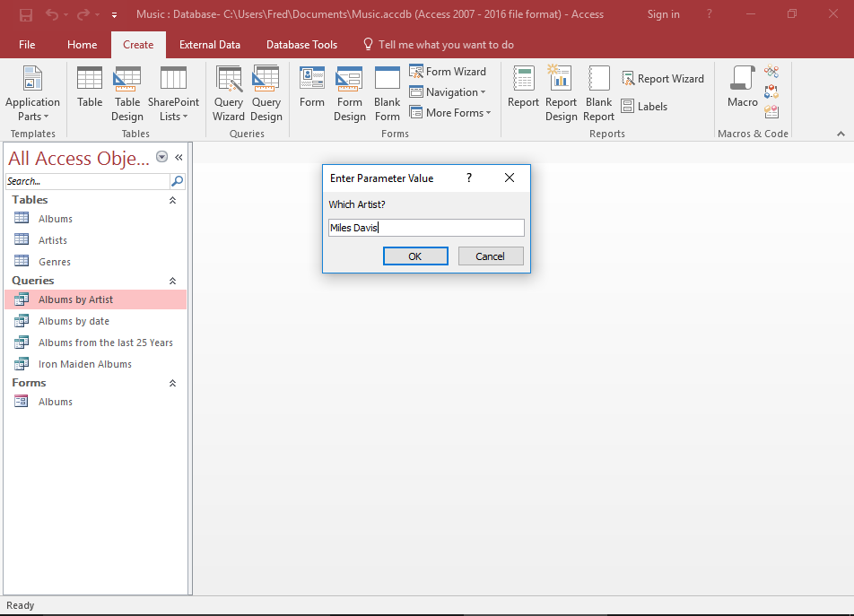
Task: Start the Report Wizard
Action: (x=663, y=79)
